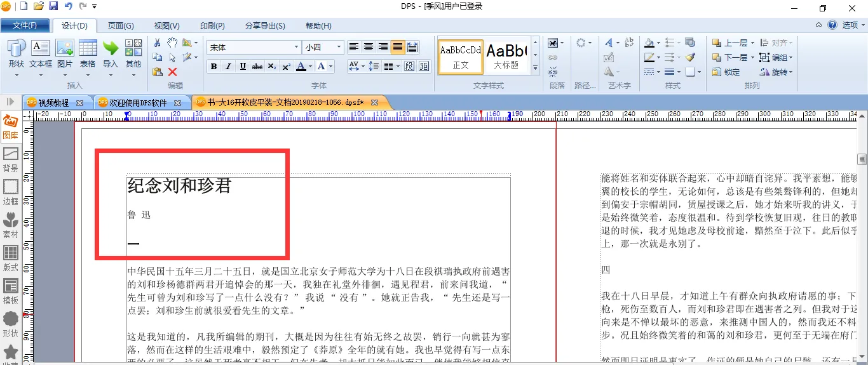868x365 pixels.
Task: Open the 版式 layout sidebar panel
Action: click(x=11, y=259)
